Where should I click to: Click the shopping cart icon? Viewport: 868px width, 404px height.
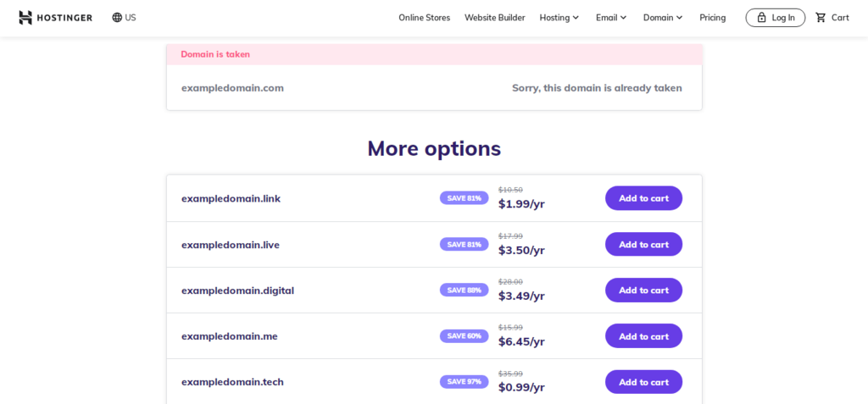pos(821,18)
